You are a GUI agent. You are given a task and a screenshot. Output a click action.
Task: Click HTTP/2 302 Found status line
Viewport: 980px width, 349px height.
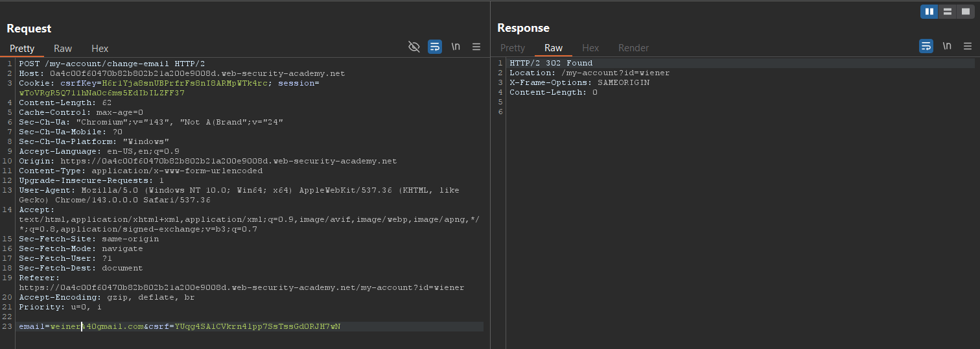point(551,63)
